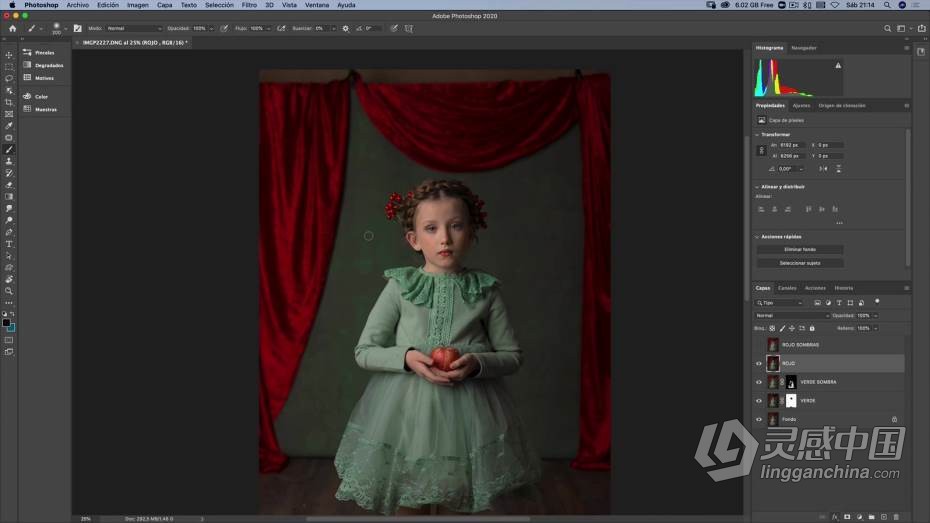Hide the VERDE layer
This screenshot has width=930, height=523.
(759, 401)
